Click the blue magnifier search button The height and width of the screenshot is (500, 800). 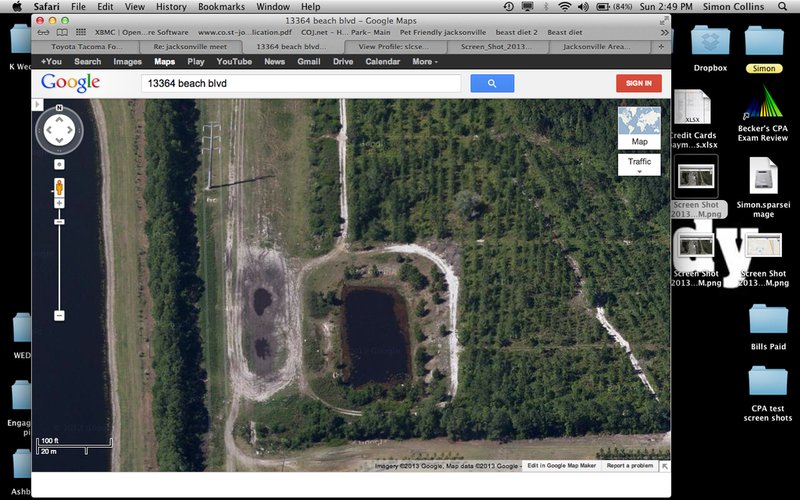click(x=492, y=83)
